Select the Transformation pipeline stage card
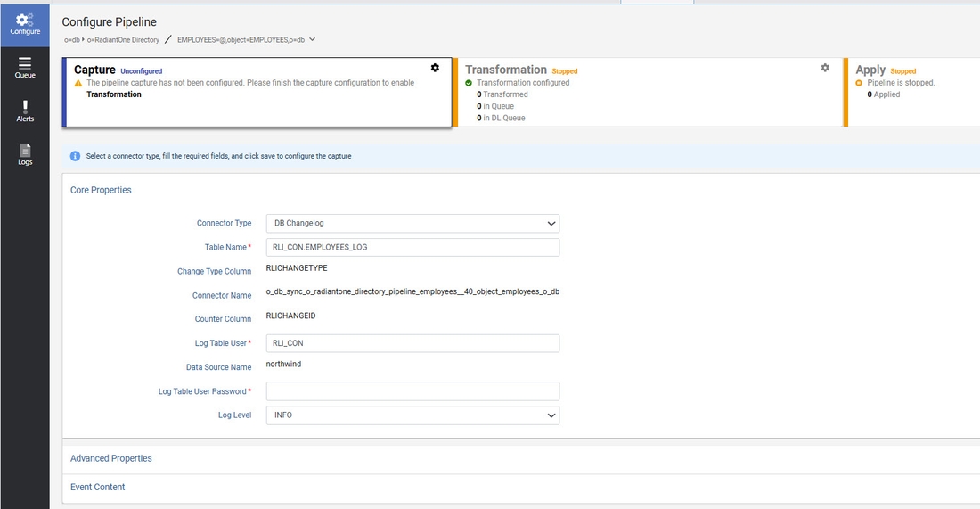The width and height of the screenshot is (980, 509). (x=648, y=93)
